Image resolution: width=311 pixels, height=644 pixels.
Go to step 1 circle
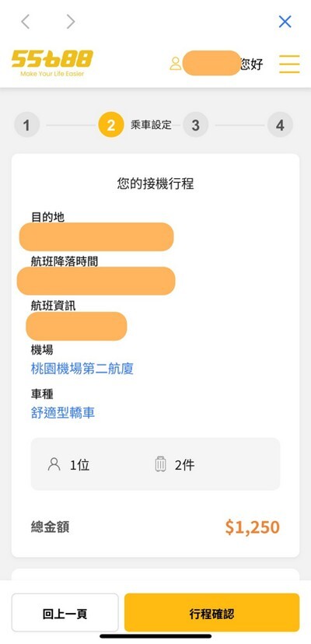26,124
